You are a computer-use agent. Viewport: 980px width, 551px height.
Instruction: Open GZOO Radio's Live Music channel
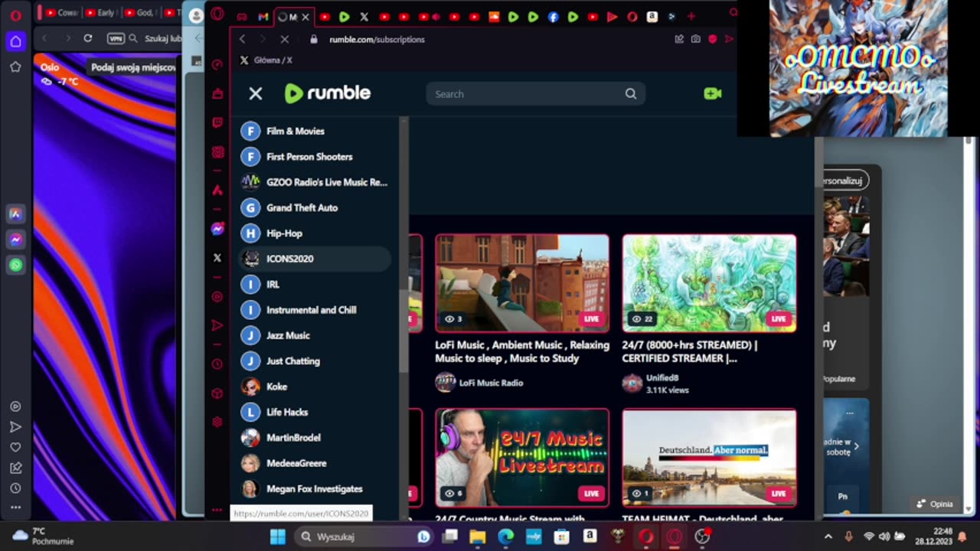pos(315,182)
